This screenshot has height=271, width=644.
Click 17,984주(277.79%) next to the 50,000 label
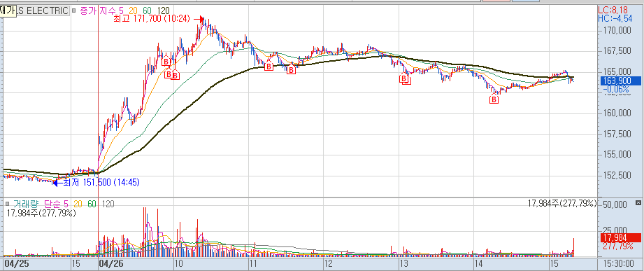click(x=563, y=203)
